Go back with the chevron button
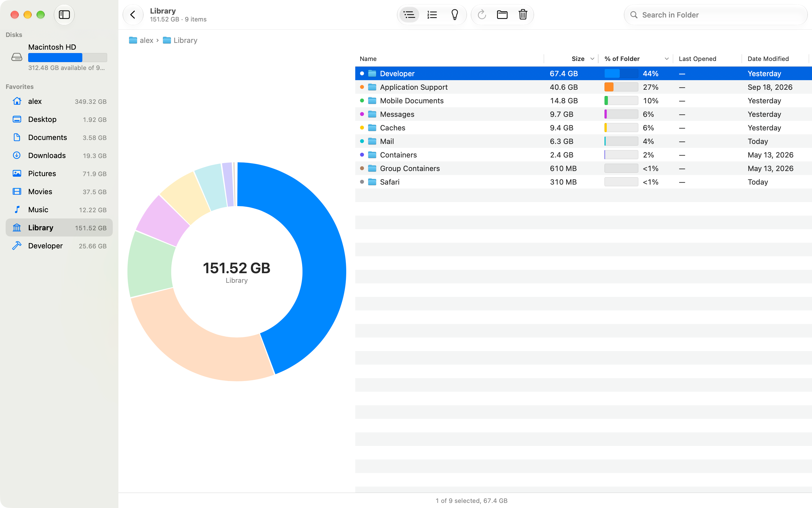Viewport: 812px width, 508px height. (133, 15)
